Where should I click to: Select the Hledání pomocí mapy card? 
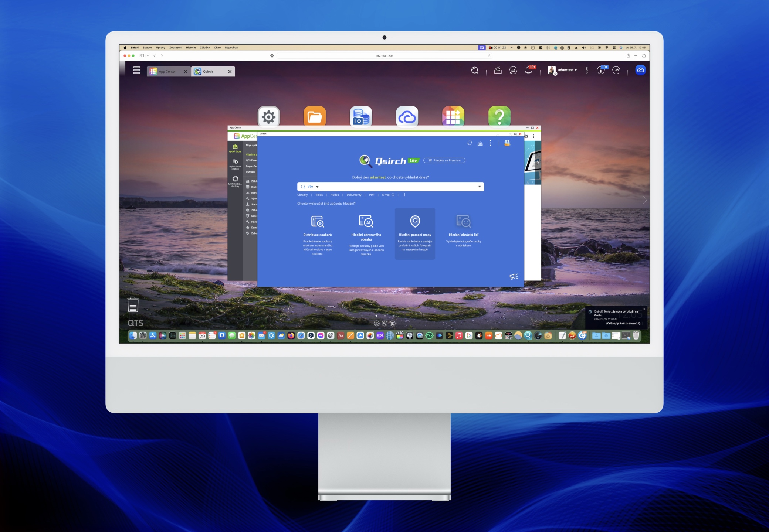[415, 233]
